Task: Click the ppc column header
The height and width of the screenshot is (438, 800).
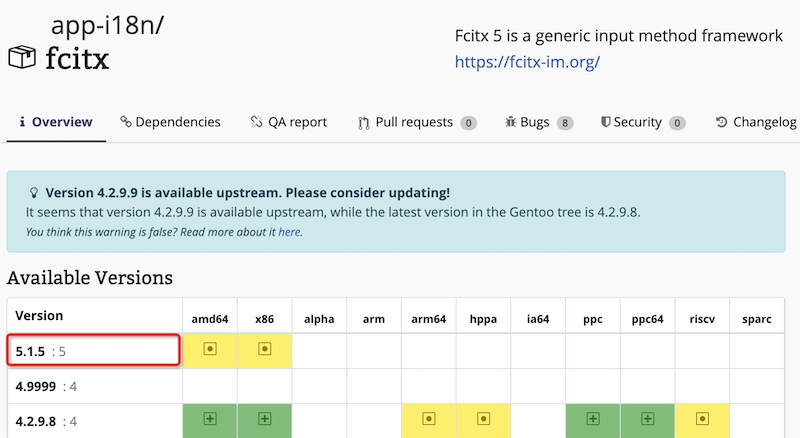Action: 593,319
